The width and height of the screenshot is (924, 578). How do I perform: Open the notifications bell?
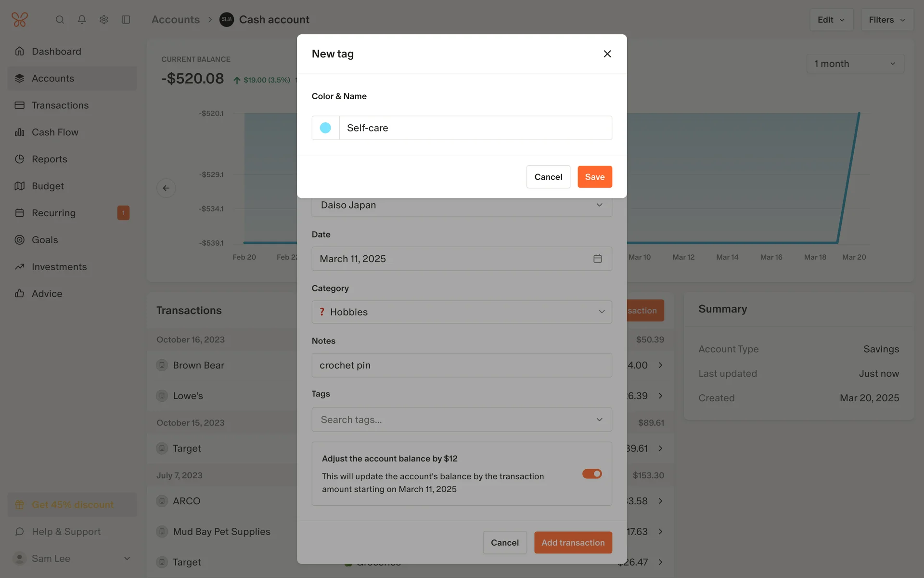point(82,20)
